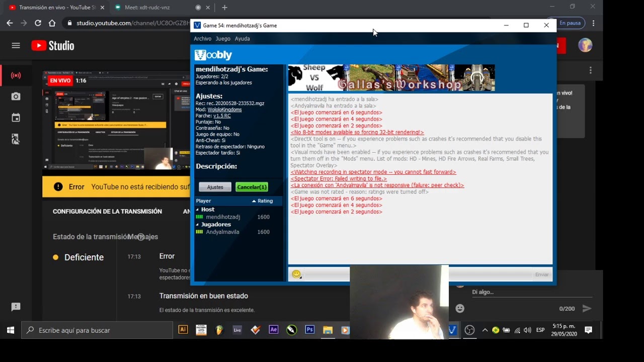This screenshot has width=644, height=362.
Task: Open the WololoKingdoms mod link
Action: 224,110
